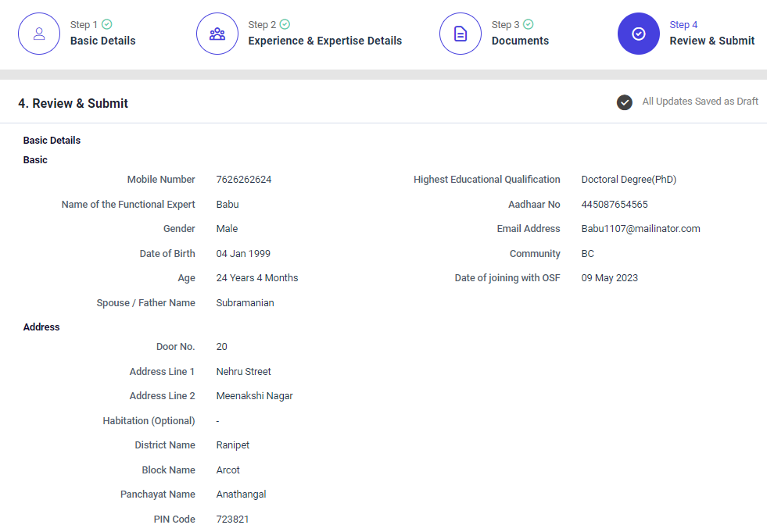Screen dimensions: 767x532
Task: Click green completed checkmark beside Step 3
Action: coord(529,25)
